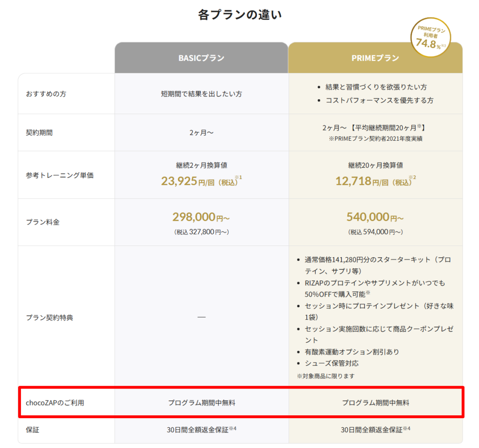Click the 参考トレーニング単価 row label
The height and width of the screenshot is (448, 479).
pos(59,175)
